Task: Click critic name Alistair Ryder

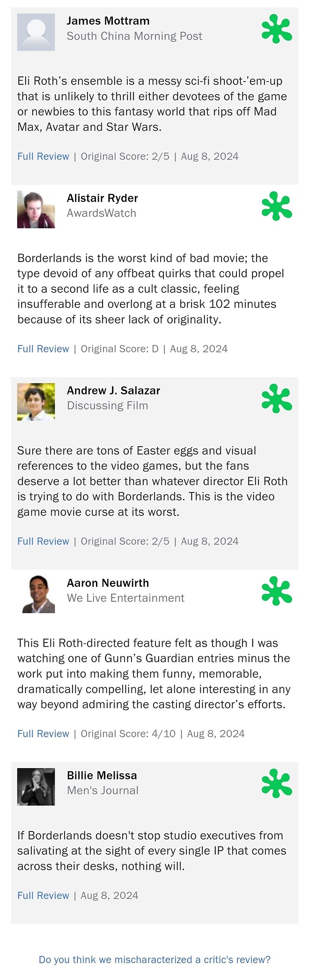Action: coord(102,198)
